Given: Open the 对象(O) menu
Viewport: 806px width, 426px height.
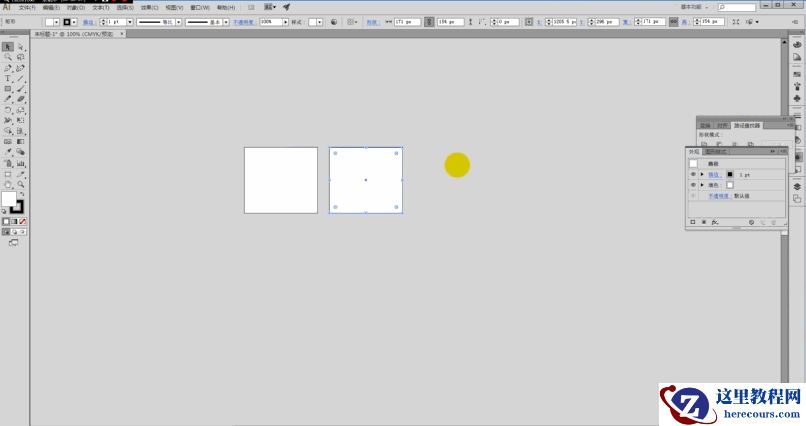Looking at the screenshot, I should point(76,8).
